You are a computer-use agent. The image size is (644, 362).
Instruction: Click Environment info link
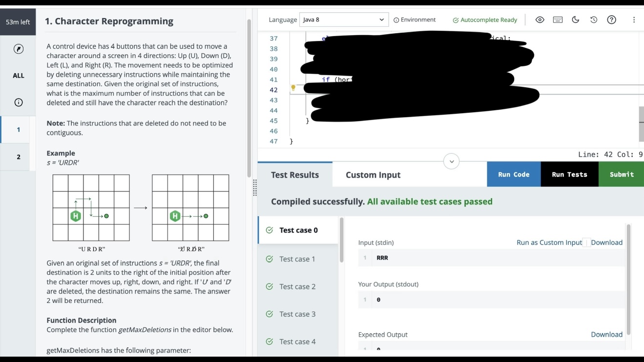415,20
